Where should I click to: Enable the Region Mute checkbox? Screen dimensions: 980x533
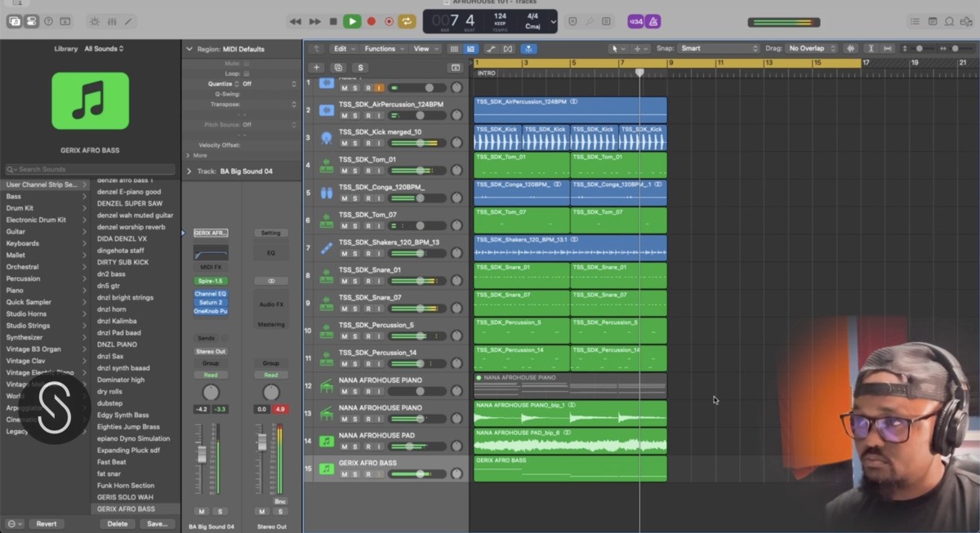pos(247,63)
